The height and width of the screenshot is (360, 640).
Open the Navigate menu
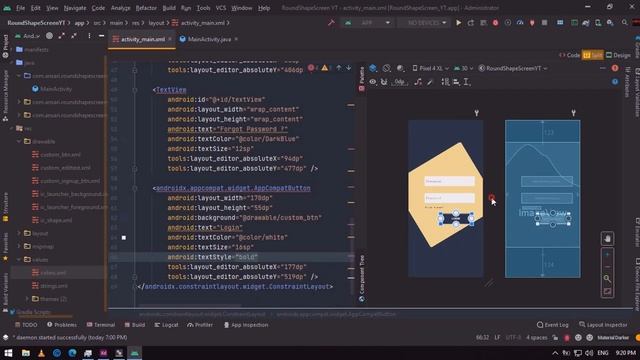(x=75, y=8)
